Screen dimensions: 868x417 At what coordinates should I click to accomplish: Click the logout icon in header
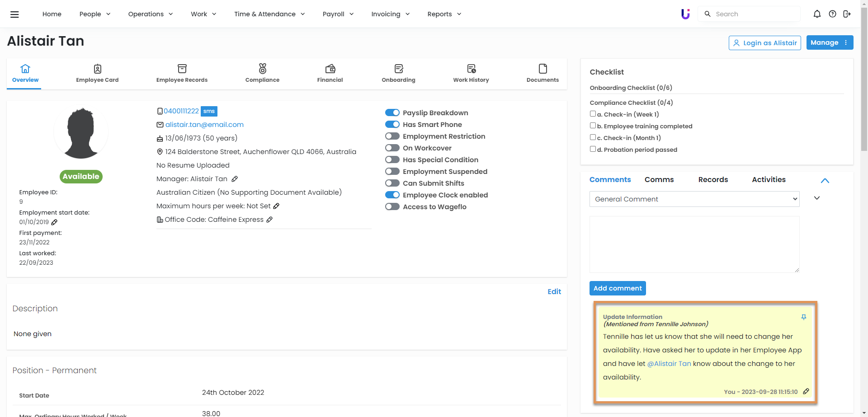[x=847, y=14]
